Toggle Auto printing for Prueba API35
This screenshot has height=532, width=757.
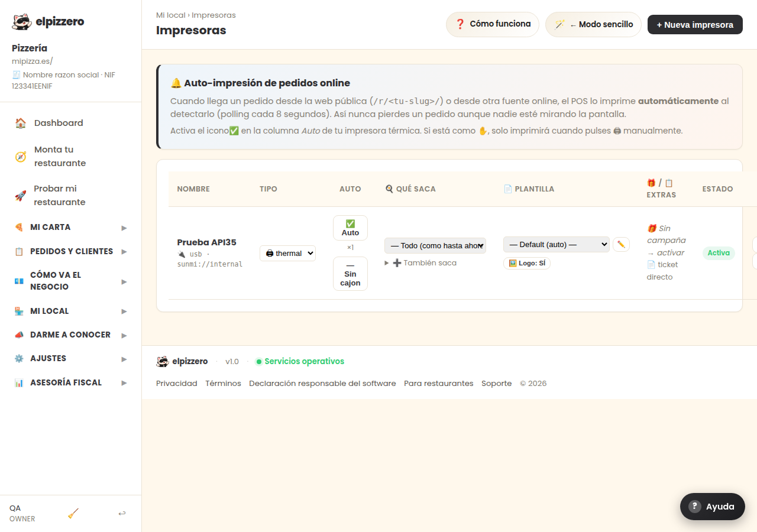coord(350,228)
